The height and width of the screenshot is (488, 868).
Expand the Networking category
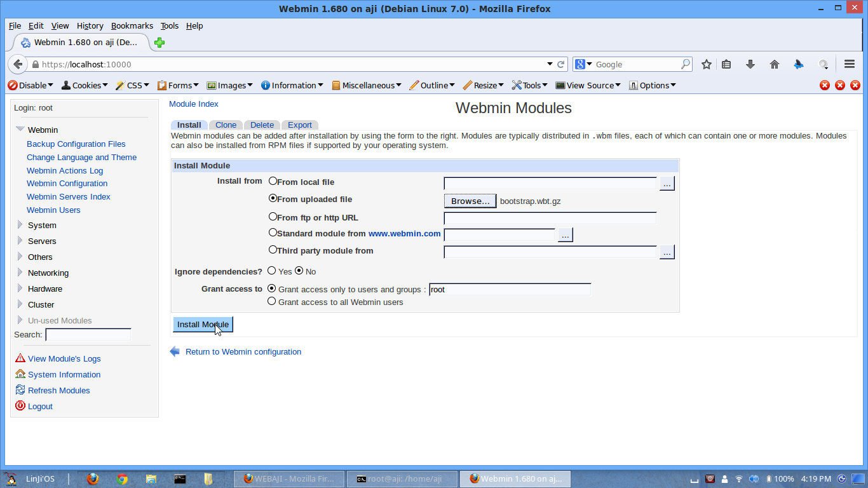click(20, 273)
